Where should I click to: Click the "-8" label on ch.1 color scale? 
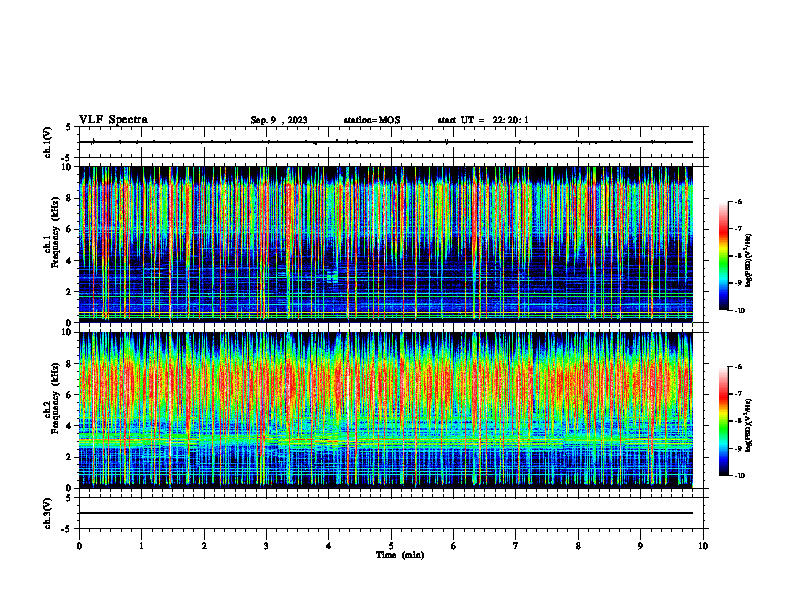[738, 256]
